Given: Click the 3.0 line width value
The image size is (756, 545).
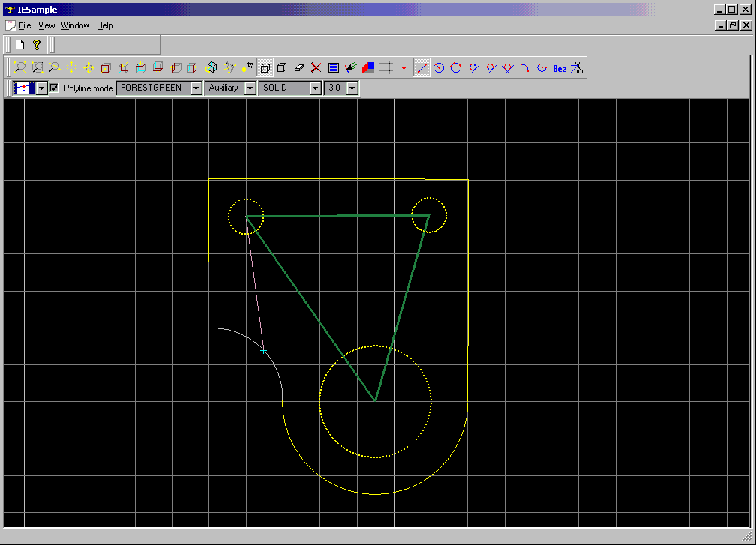Looking at the screenshot, I should (335, 88).
